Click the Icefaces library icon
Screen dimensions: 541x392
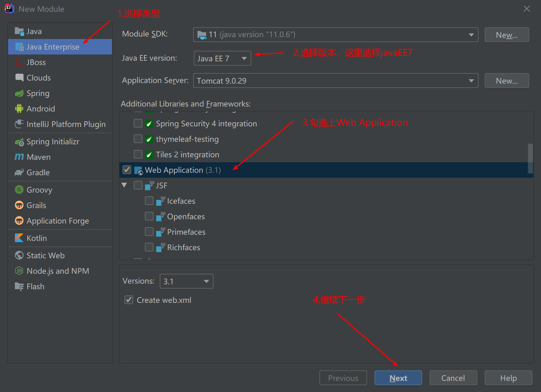tap(161, 201)
